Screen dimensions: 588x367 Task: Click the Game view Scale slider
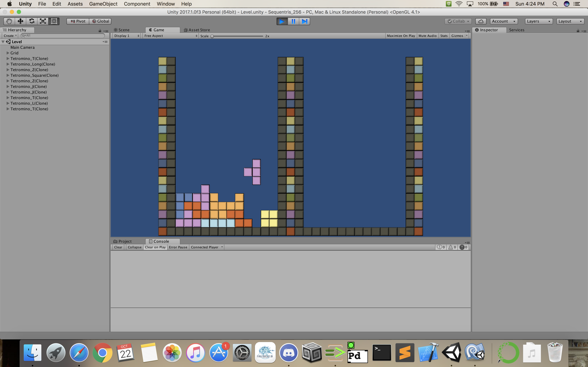click(237, 36)
